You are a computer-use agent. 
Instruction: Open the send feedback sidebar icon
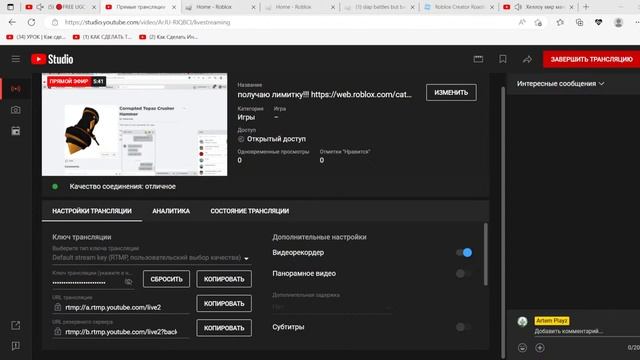[16, 346]
